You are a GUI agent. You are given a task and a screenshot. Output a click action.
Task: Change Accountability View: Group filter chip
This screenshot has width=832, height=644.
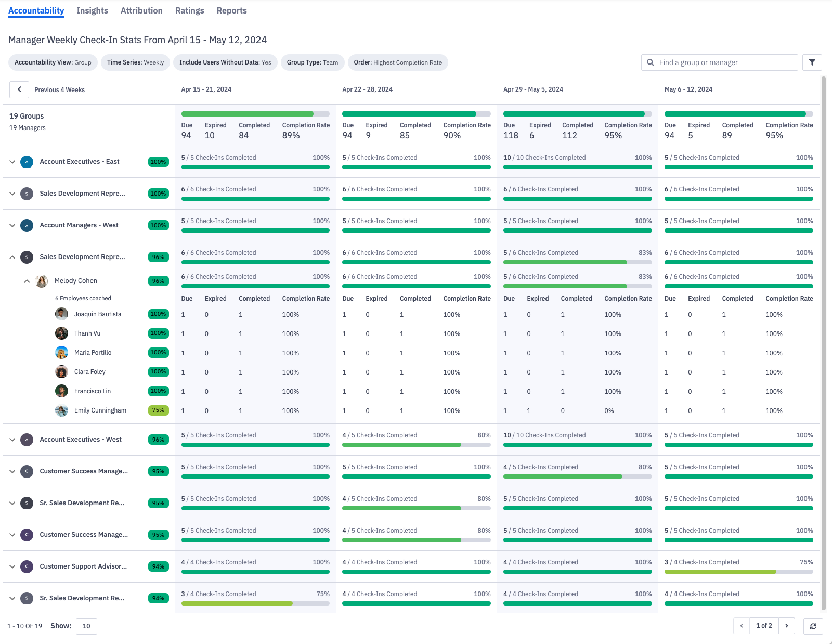coord(53,62)
